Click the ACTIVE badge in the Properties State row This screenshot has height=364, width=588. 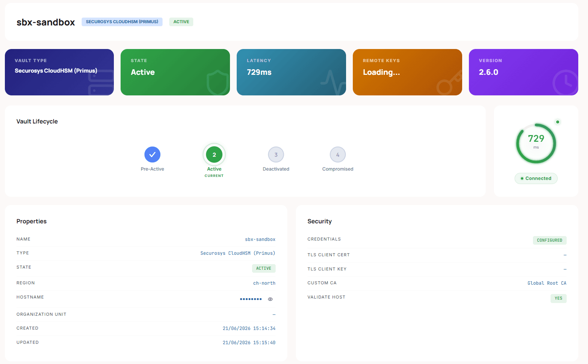264,268
